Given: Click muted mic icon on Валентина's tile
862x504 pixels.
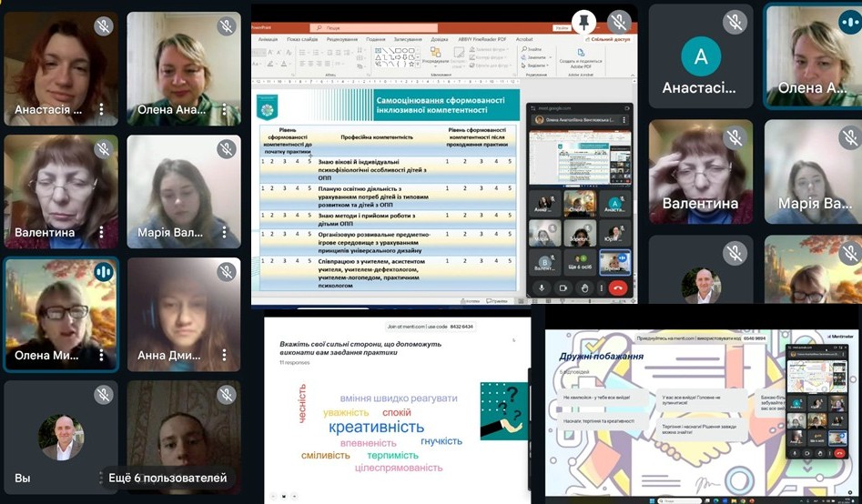Looking at the screenshot, I should coord(104,149).
